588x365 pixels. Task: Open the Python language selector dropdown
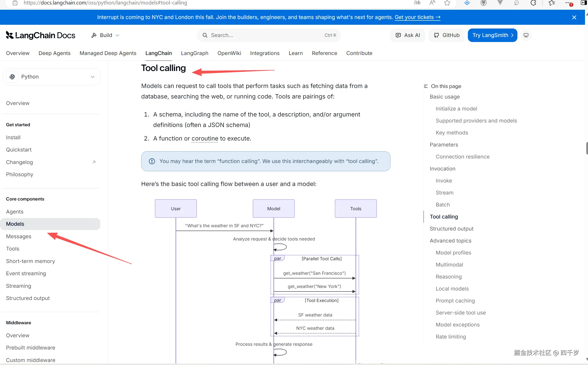pos(52,77)
